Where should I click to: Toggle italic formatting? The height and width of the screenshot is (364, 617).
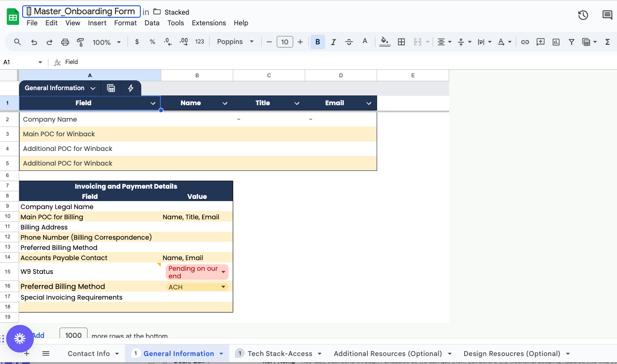[333, 42]
